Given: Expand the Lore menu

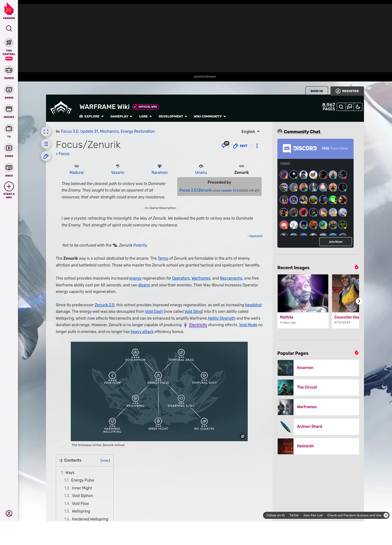Looking at the screenshot, I should tap(145, 116).
